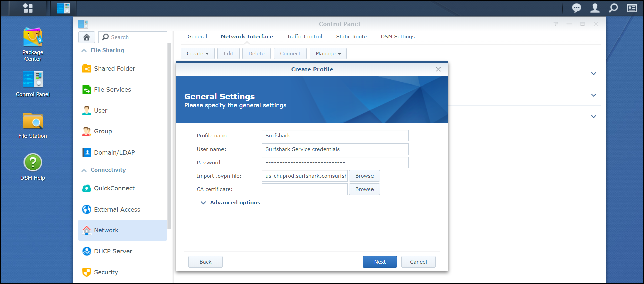Click the User sidebar icon

[87, 110]
